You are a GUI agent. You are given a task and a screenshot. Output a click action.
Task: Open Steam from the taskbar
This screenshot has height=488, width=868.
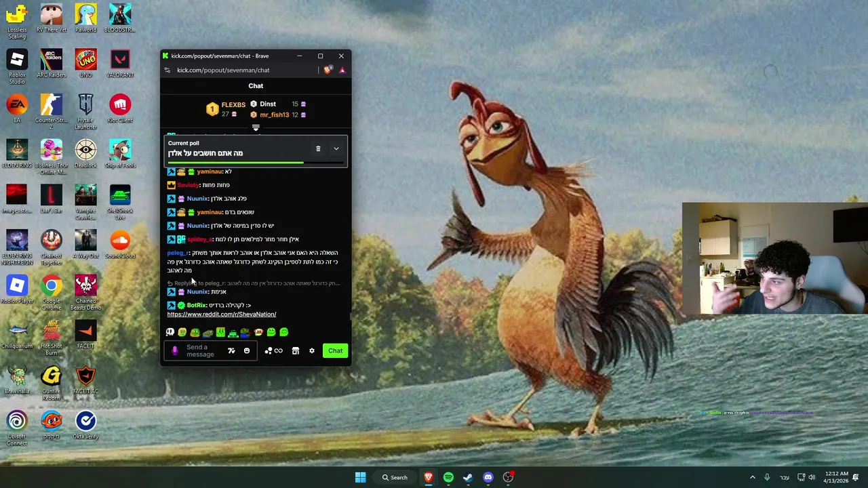tap(468, 477)
